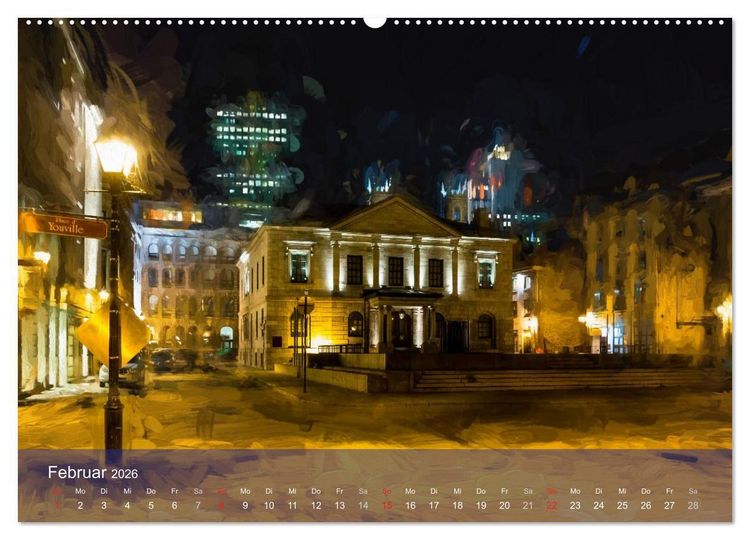The height and width of the screenshot is (540, 750).
Task: Click the "Youville" street sign text
Action: click(66, 227)
